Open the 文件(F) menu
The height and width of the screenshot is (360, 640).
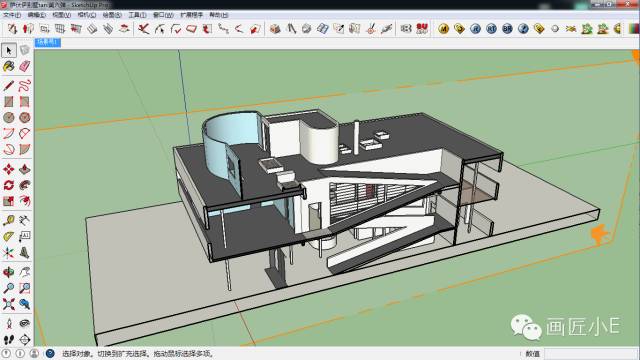click(x=12, y=15)
